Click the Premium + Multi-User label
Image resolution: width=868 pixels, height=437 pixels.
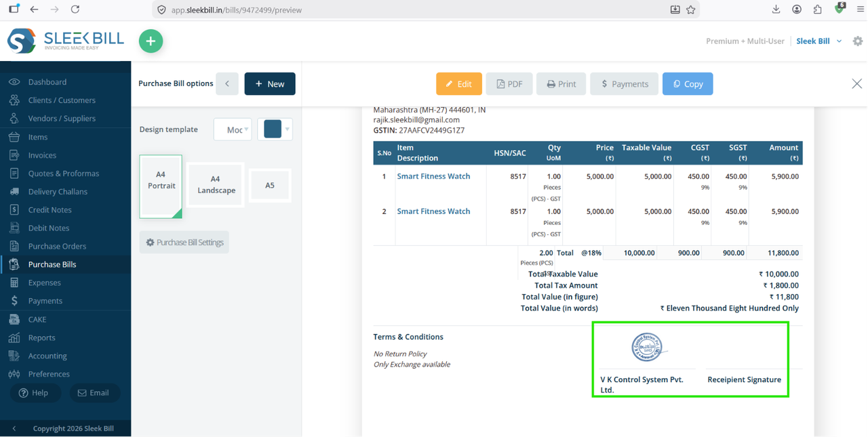[745, 41]
